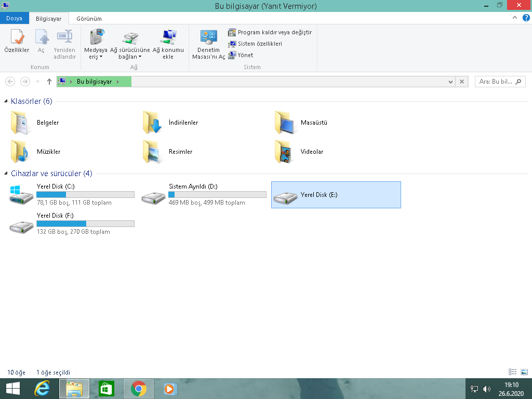Click the '1 öğe seçildi' status text
Viewport: 532px width, 399px height.
[x=54, y=373]
